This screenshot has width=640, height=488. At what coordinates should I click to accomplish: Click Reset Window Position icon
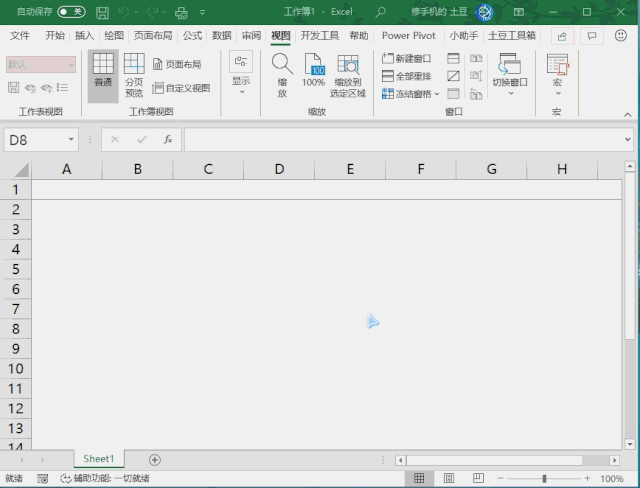(476, 94)
